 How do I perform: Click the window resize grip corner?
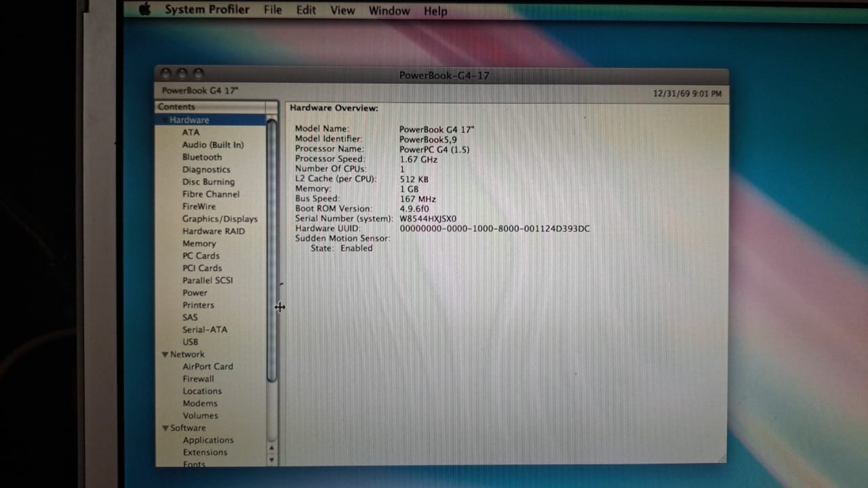(722, 458)
